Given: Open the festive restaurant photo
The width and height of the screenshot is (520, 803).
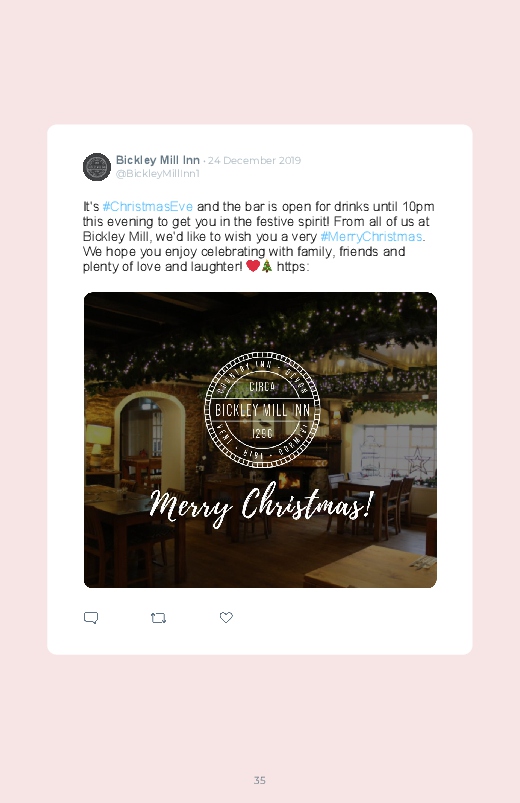Looking at the screenshot, I should point(260,440).
